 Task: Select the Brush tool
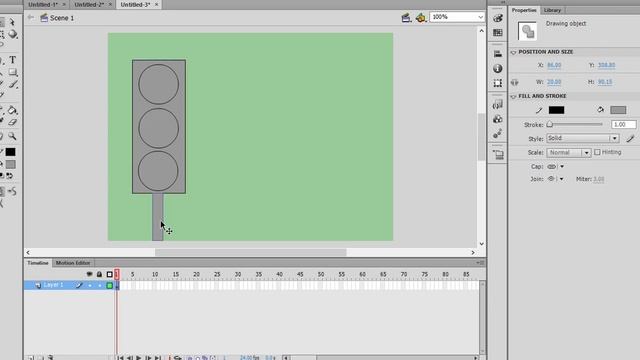coord(13,84)
